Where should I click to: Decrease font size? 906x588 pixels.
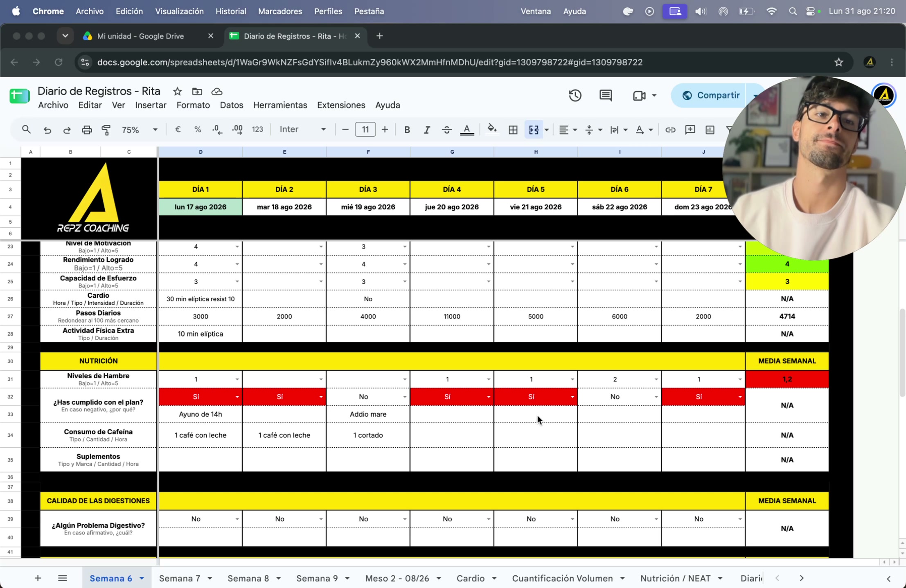pyautogui.click(x=345, y=130)
